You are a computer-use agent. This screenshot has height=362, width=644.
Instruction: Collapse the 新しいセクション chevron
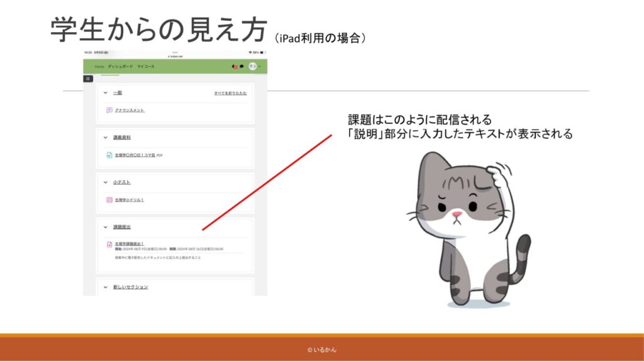tap(105, 287)
